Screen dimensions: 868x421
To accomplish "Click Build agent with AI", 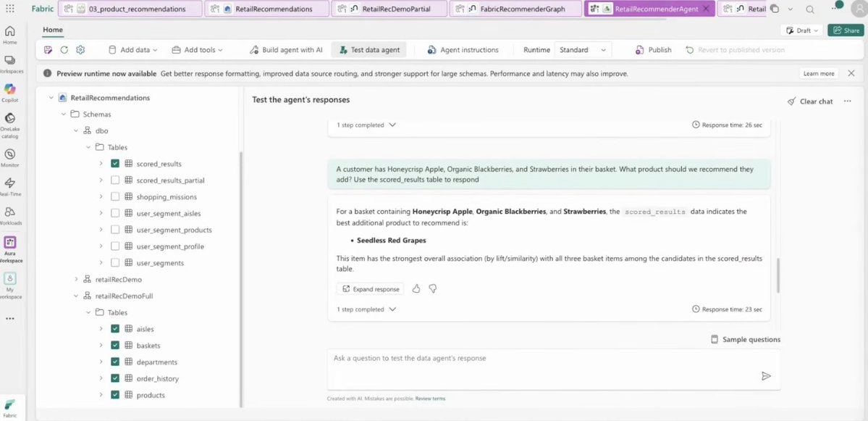I will 286,50.
